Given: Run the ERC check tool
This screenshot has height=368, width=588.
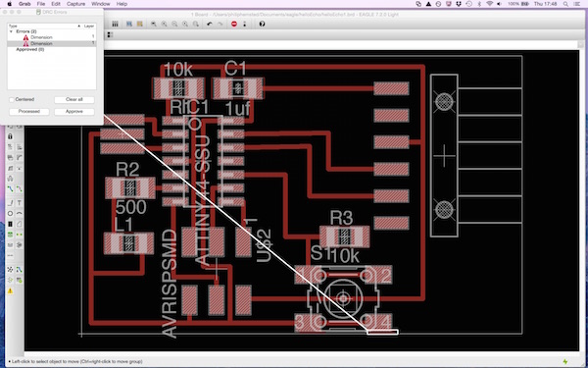Looking at the screenshot, I should tap(10, 280).
